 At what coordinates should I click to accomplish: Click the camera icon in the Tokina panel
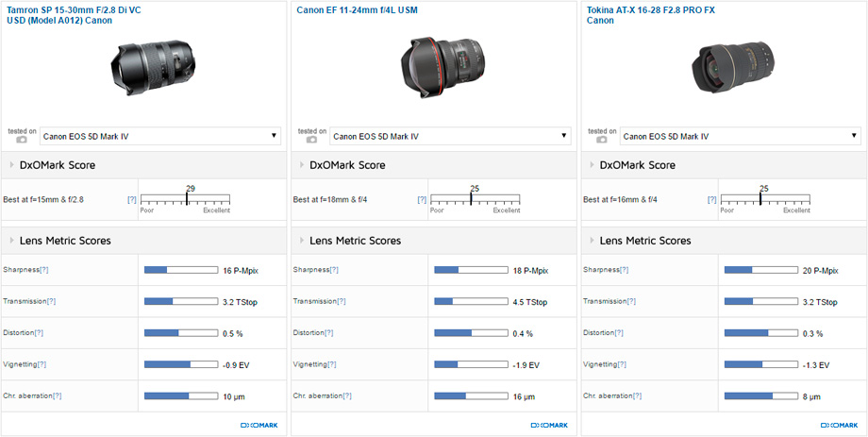point(602,140)
